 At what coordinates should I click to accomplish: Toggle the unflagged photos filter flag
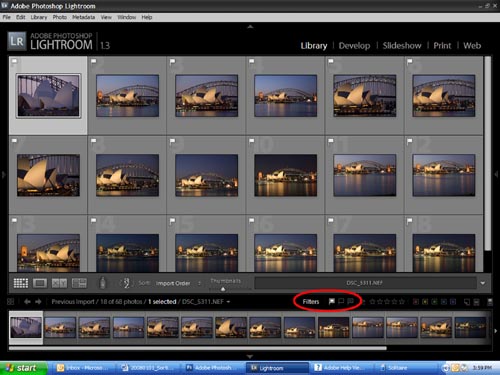pyautogui.click(x=341, y=301)
